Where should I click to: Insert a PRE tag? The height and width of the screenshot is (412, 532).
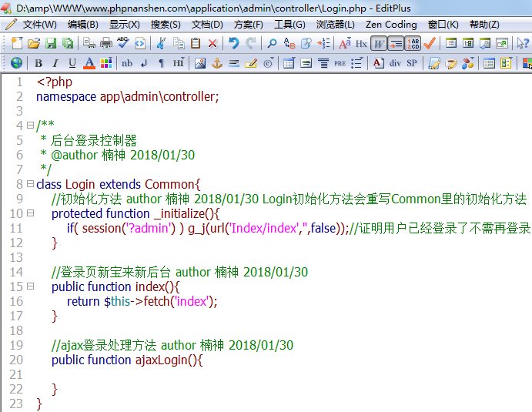[340, 63]
